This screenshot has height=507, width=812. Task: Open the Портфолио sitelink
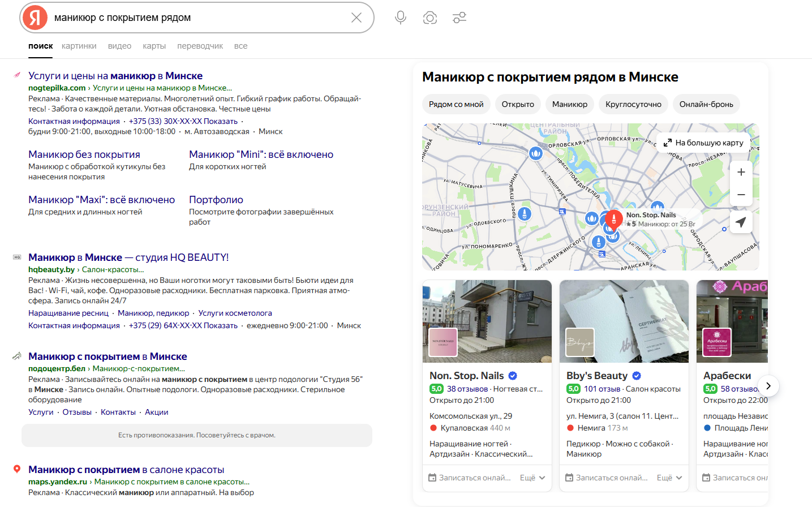[x=216, y=200]
